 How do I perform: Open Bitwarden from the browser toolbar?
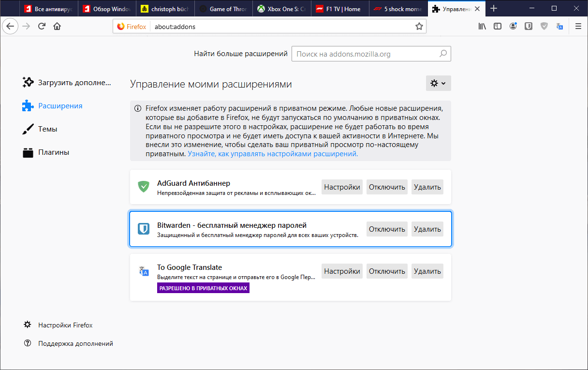point(528,26)
